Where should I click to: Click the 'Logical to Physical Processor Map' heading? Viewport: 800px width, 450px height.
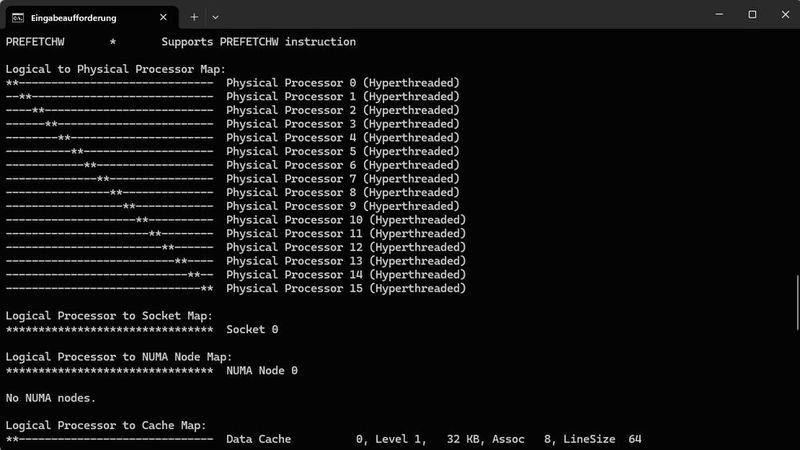tap(108, 69)
